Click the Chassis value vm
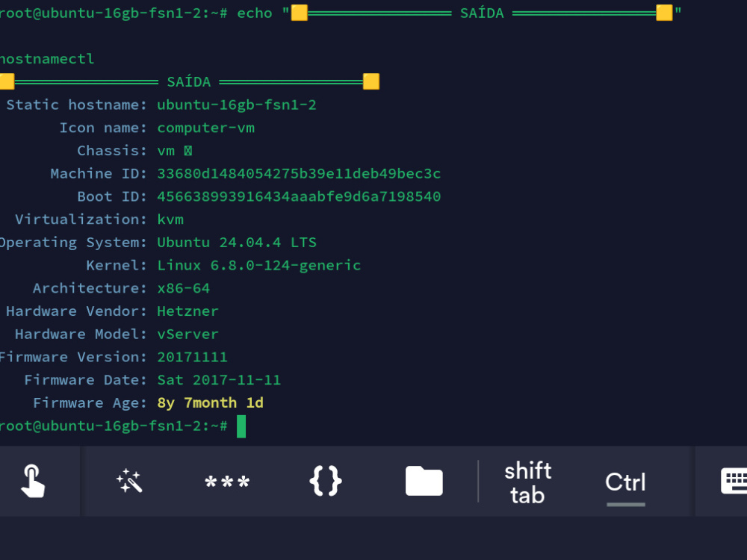 coord(166,151)
